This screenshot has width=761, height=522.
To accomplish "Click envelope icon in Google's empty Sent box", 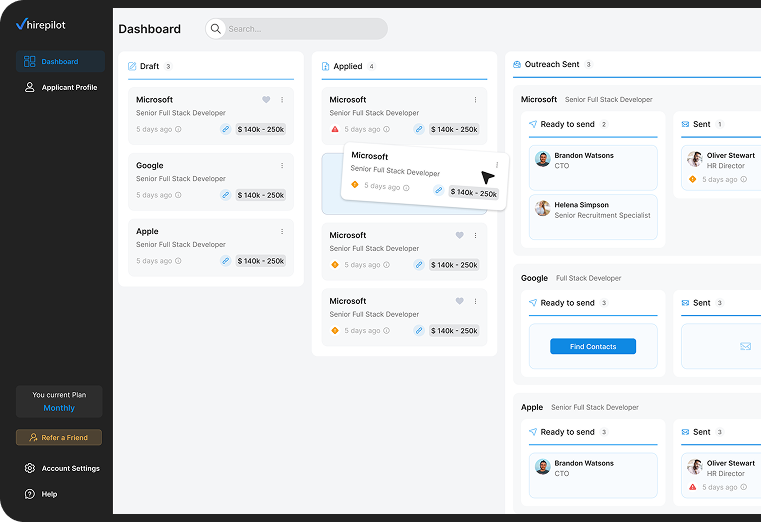I will (x=745, y=346).
